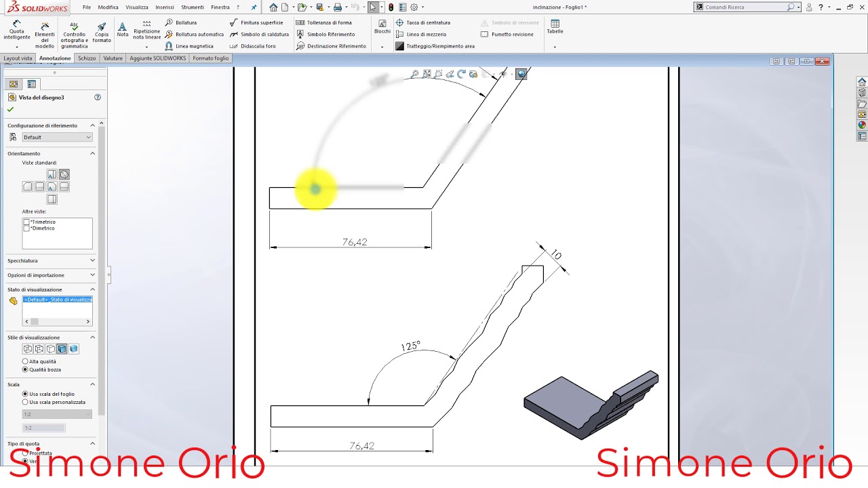Click the PropertyManager vertical scrollbar
This screenshot has width=868, height=488.
coord(102,271)
